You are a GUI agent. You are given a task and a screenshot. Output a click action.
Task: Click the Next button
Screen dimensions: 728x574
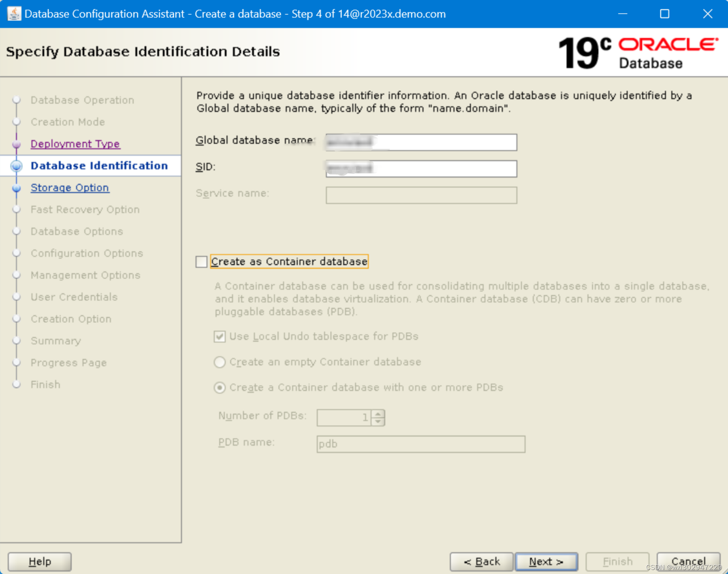click(x=546, y=561)
